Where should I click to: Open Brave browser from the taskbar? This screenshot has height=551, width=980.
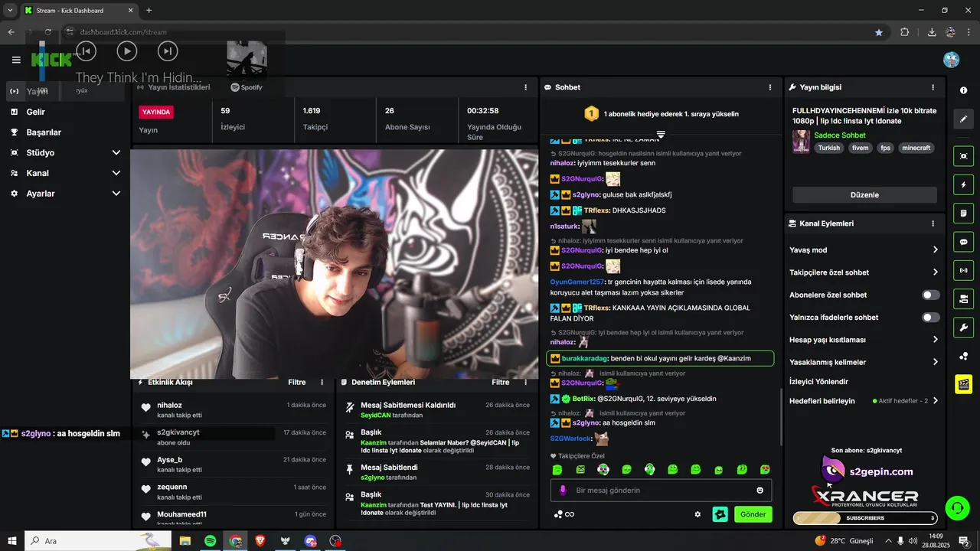(x=260, y=541)
